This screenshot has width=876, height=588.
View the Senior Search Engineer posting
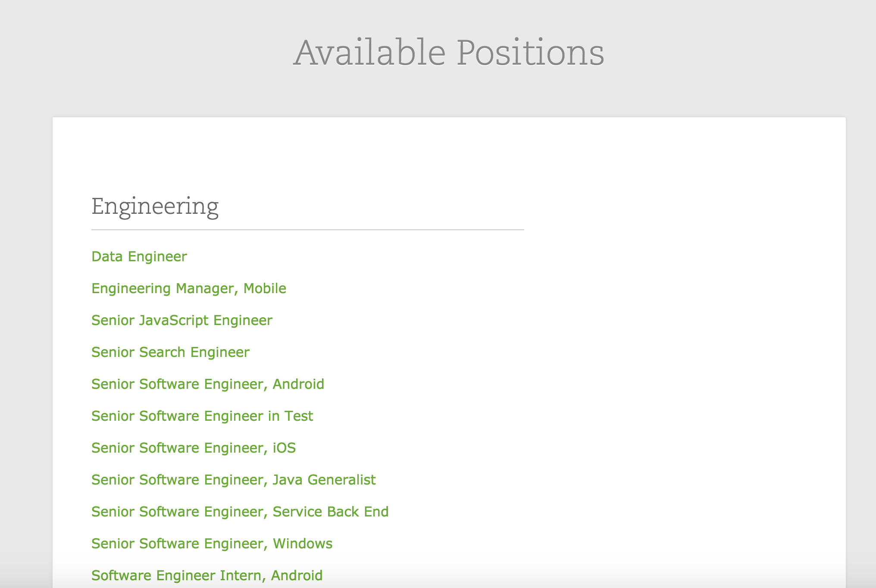[170, 352]
